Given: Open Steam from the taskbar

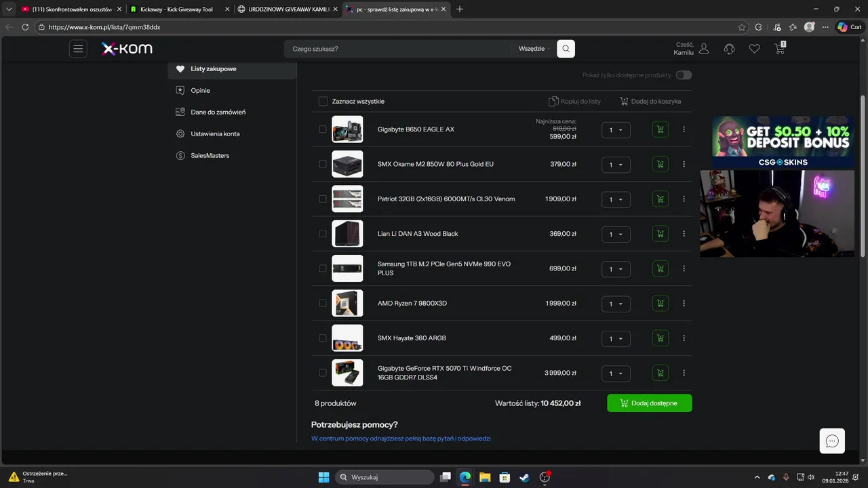Looking at the screenshot, I should coord(524,477).
